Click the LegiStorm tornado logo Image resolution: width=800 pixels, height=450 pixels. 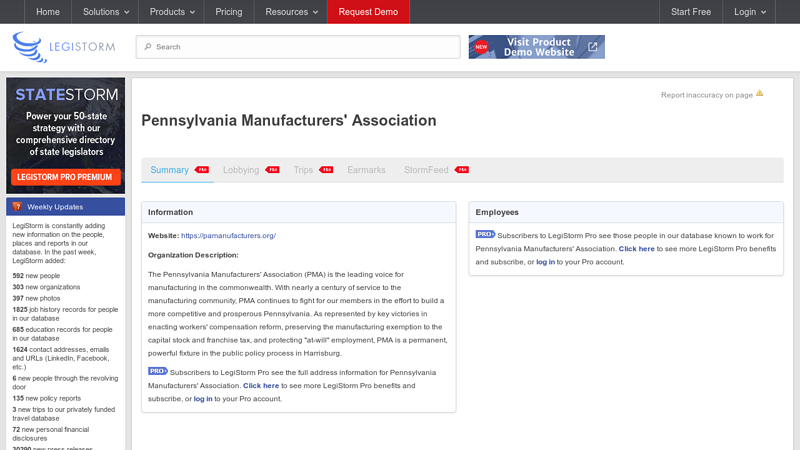(x=30, y=47)
